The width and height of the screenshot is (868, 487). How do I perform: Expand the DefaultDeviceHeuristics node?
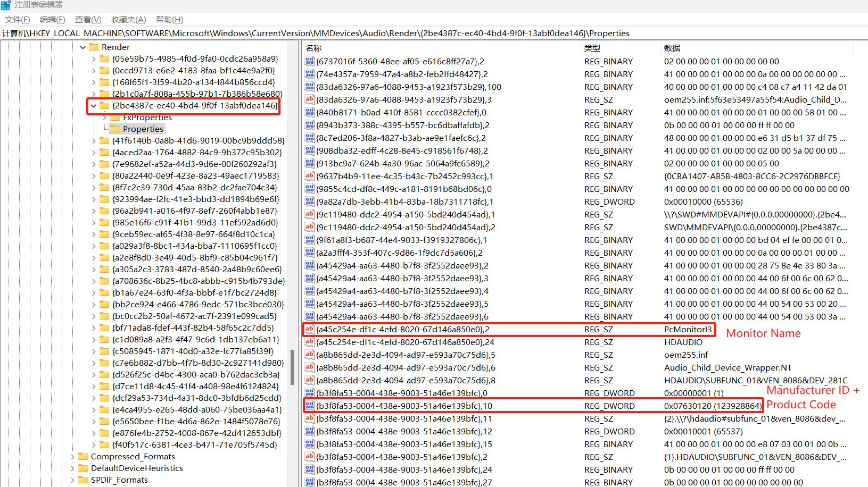pos(72,468)
